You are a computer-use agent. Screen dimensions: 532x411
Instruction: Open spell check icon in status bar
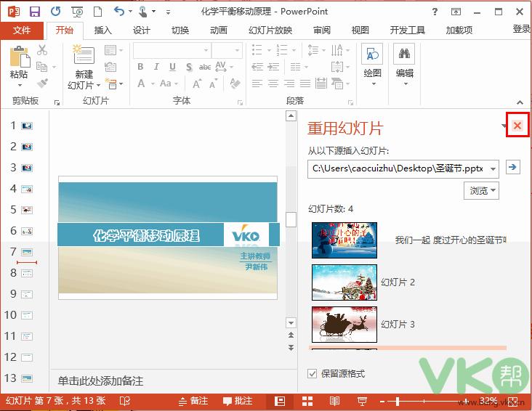pos(124,401)
